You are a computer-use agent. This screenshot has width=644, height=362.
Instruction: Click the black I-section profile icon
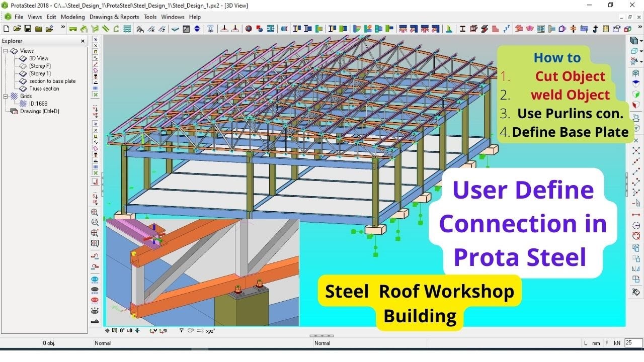point(463,29)
